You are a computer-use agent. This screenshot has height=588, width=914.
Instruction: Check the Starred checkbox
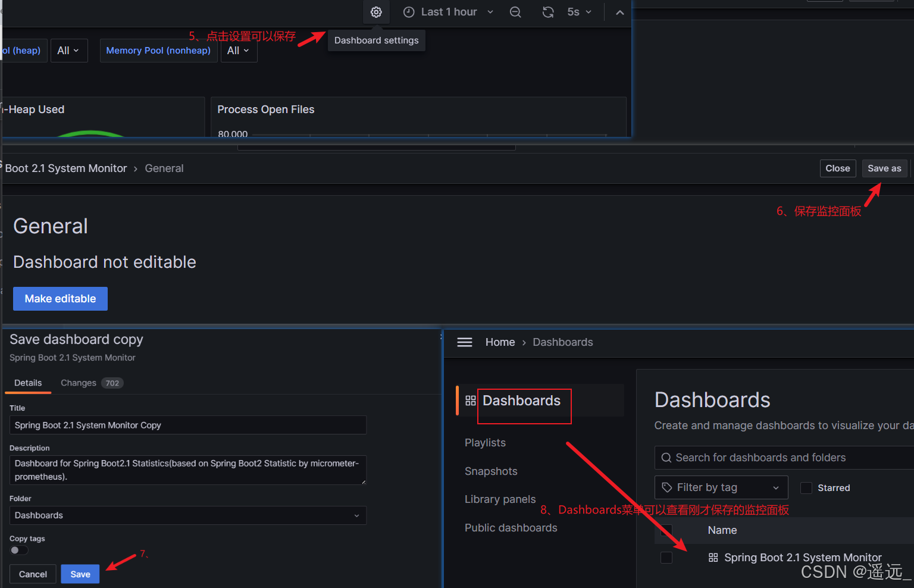(x=806, y=488)
